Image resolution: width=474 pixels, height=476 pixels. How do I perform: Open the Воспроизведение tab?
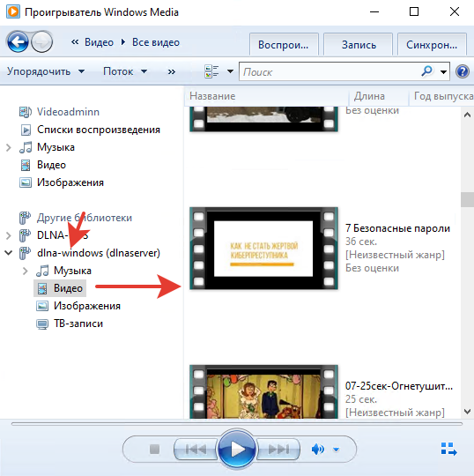(x=284, y=45)
